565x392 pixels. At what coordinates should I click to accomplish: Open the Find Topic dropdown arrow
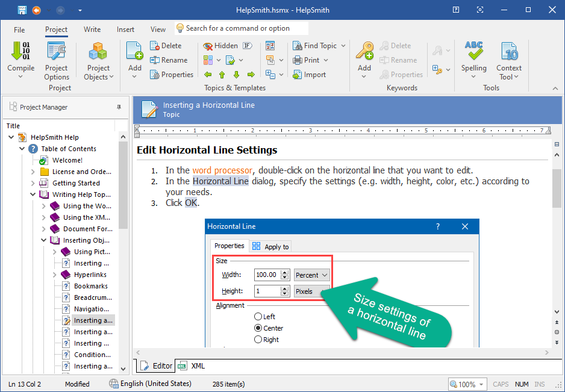pyautogui.click(x=343, y=46)
